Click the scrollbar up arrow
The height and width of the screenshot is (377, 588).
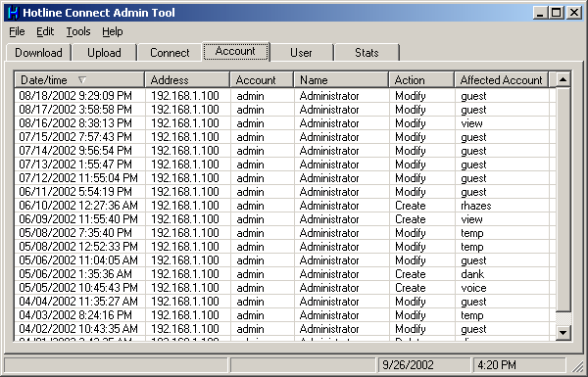tap(563, 79)
